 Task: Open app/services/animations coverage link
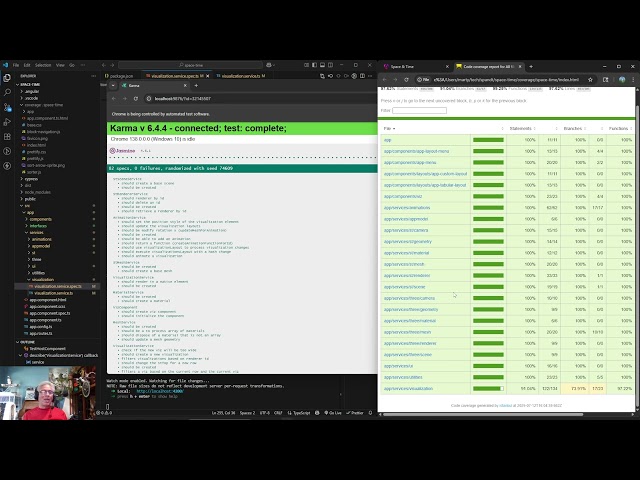click(407, 208)
